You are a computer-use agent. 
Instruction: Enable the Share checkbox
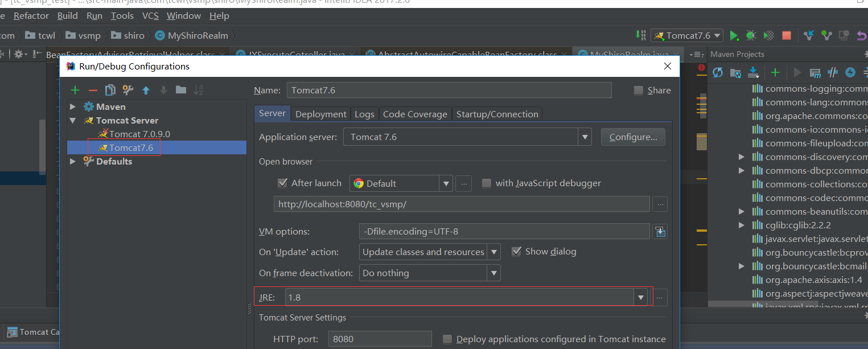click(x=638, y=90)
